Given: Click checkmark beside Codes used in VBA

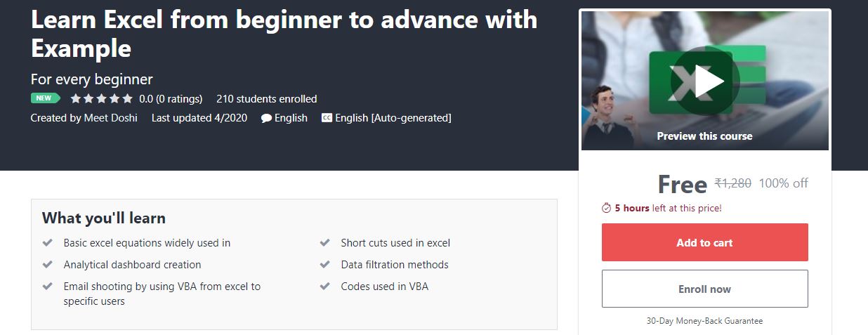Looking at the screenshot, I should (x=325, y=286).
